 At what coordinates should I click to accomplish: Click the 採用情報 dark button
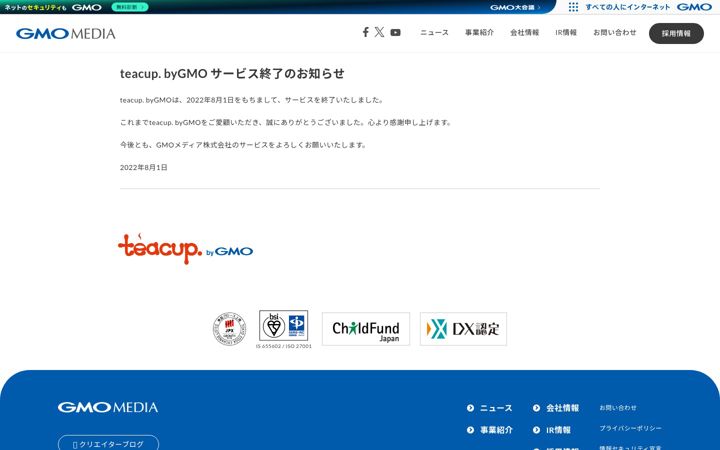tap(676, 33)
